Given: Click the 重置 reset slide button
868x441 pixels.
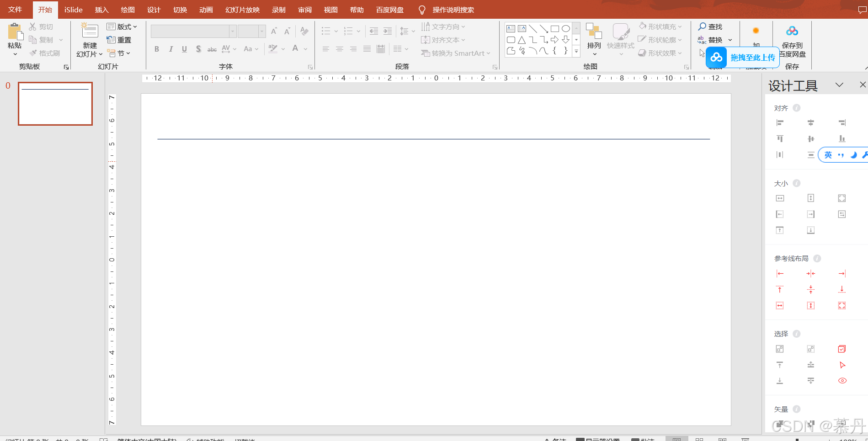Looking at the screenshot, I should (x=119, y=40).
